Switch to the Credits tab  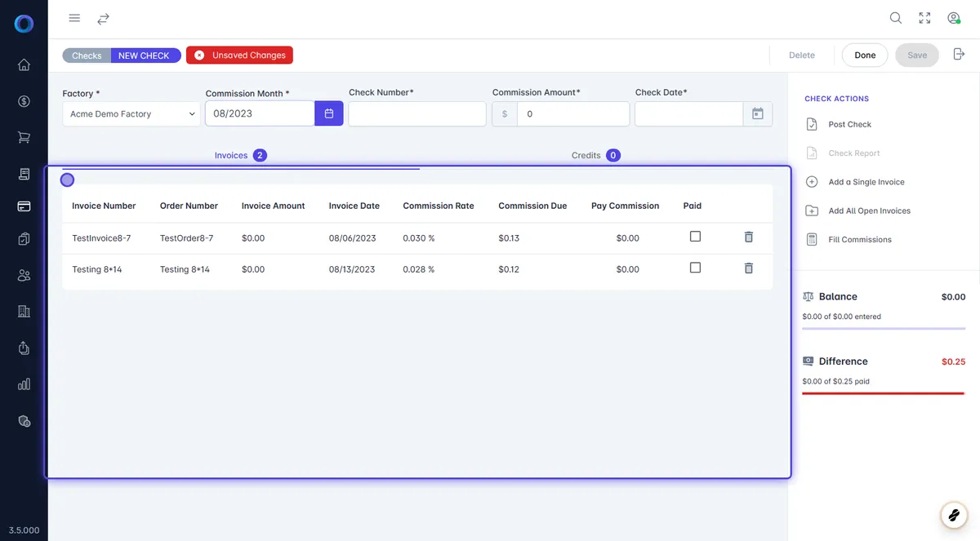(x=595, y=155)
